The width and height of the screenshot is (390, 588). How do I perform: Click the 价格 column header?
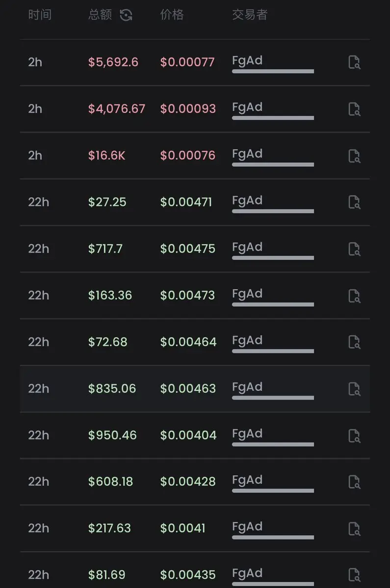click(172, 15)
